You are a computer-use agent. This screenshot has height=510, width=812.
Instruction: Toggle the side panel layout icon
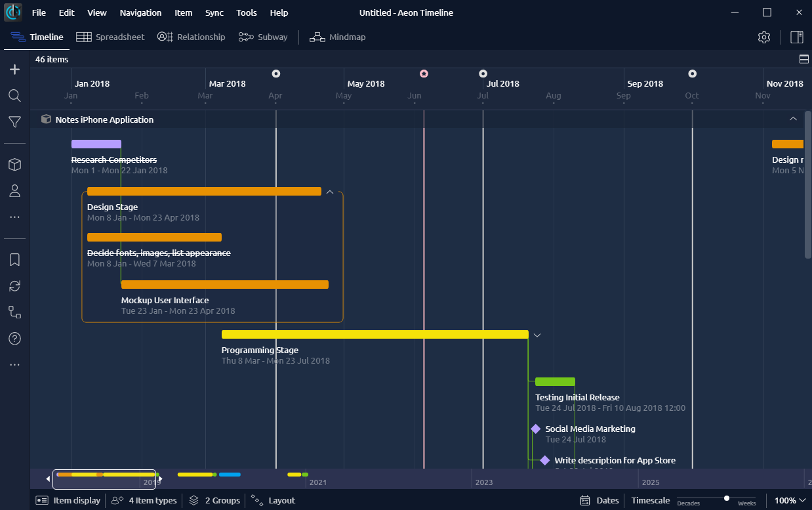(797, 37)
